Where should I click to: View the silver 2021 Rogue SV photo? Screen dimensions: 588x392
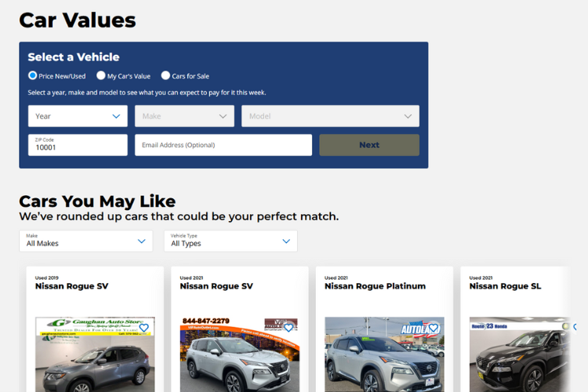click(240, 354)
